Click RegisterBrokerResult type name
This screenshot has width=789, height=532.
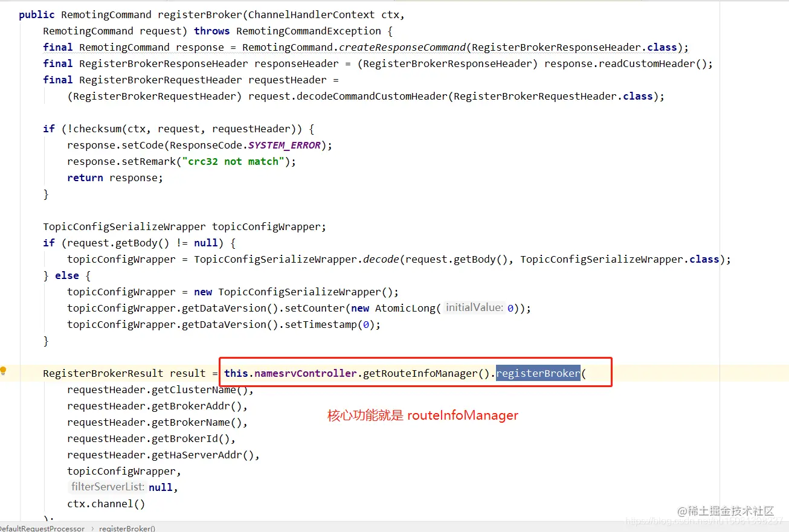click(x=103, y=373)
